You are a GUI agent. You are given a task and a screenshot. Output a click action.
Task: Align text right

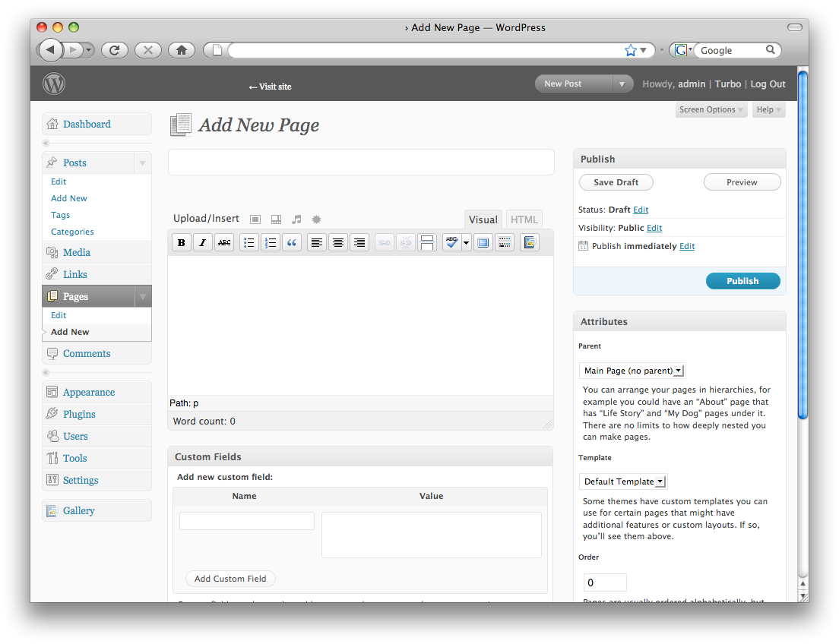pyautogui.click(x=359, y=243)
